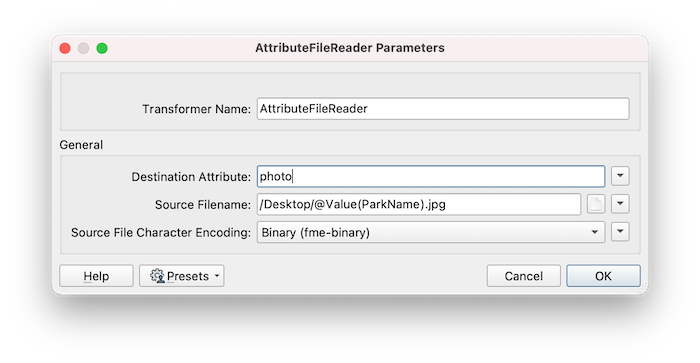The height and width of the screenshot is (363, 700).
Task: Click the resize grip at the dialog corner
Action: pos(642,289)
